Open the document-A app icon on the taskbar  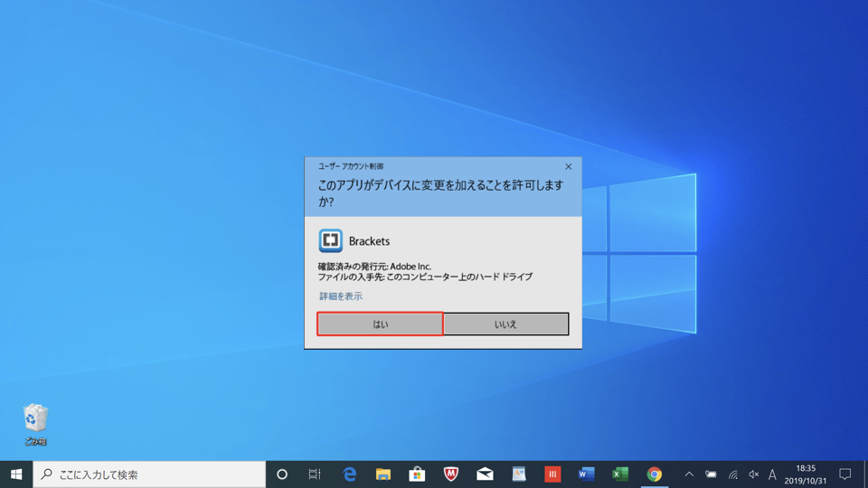(519, 474)
